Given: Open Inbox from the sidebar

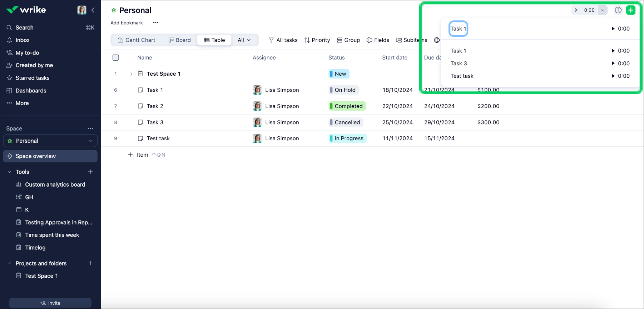Looking at the screenshot, I should (x=23, y=40).
